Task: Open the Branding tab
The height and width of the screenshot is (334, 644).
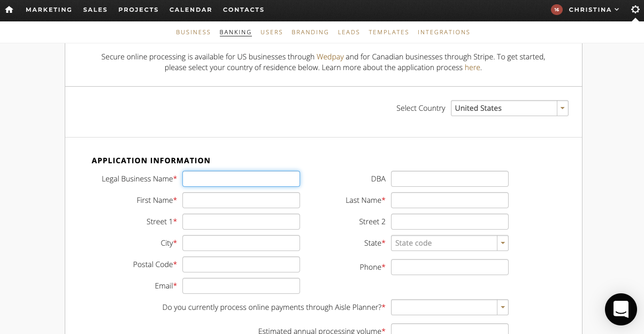Action: tap(310, 32)
